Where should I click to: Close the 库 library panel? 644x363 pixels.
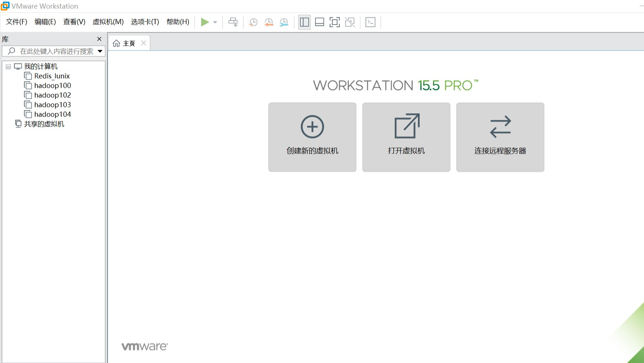click(99, 39)
